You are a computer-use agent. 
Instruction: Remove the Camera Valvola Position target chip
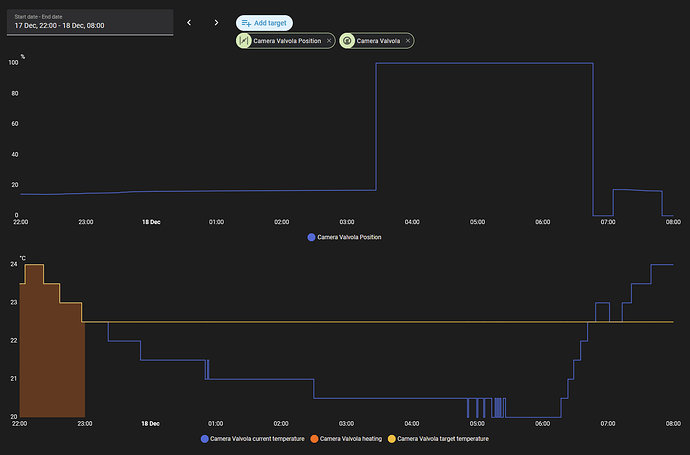pos(329,41)
